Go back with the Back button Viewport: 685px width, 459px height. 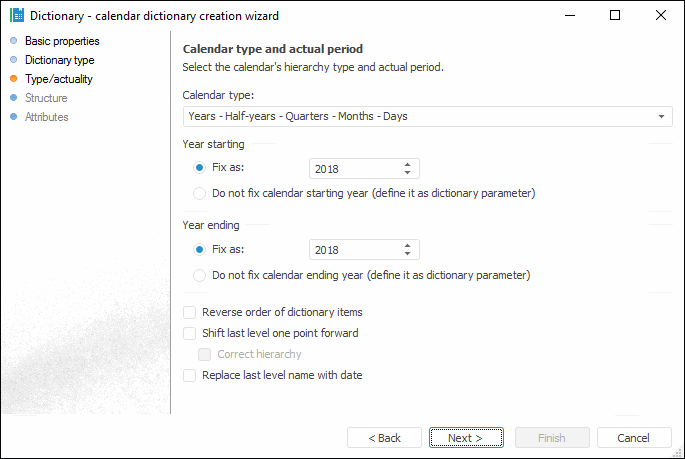384,438
